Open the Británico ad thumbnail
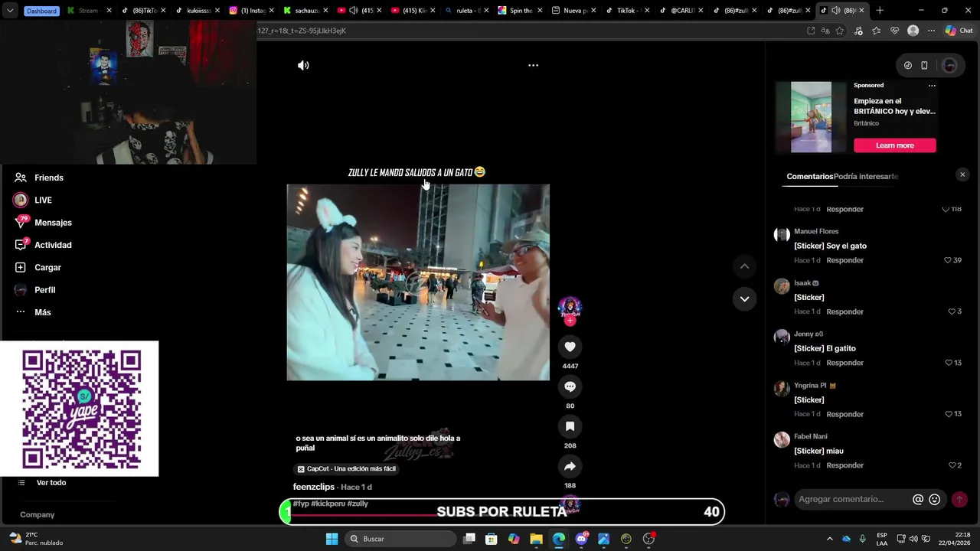 (811, 117)
